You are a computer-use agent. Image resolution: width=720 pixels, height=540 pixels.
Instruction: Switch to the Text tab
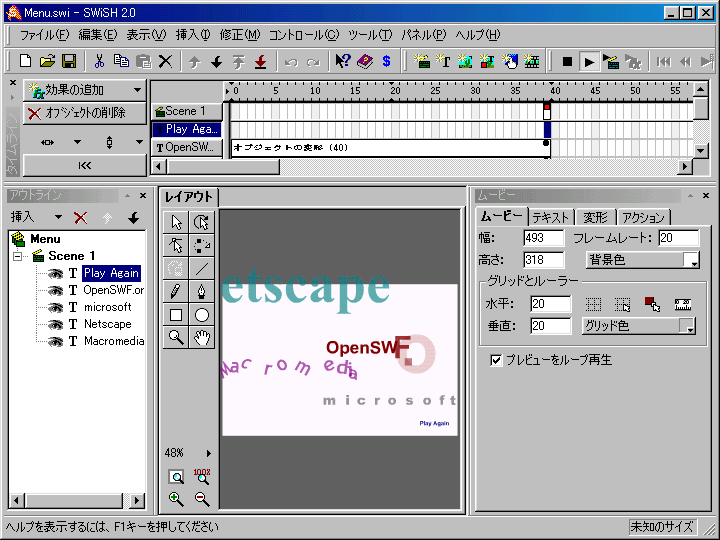(551, 217)
